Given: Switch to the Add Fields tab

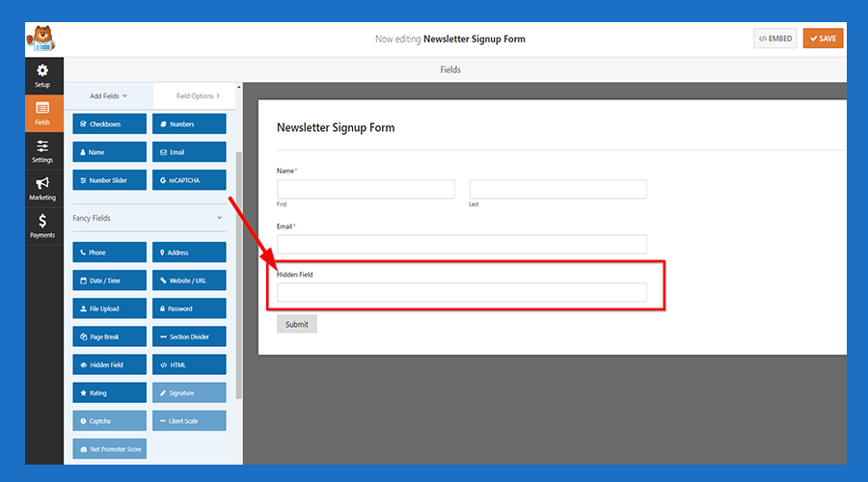Looking at the screenshot, I should (108, 95).
